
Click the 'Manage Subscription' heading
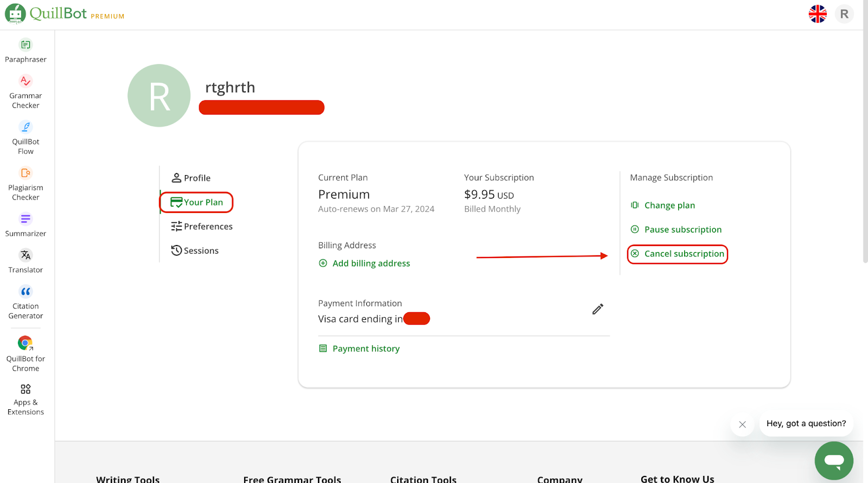671,177
